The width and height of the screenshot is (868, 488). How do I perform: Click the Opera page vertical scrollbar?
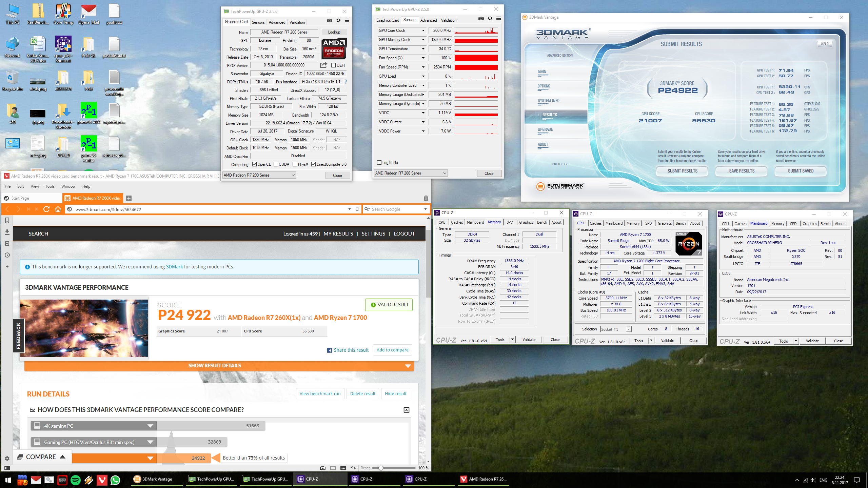[x=428, y=264]
